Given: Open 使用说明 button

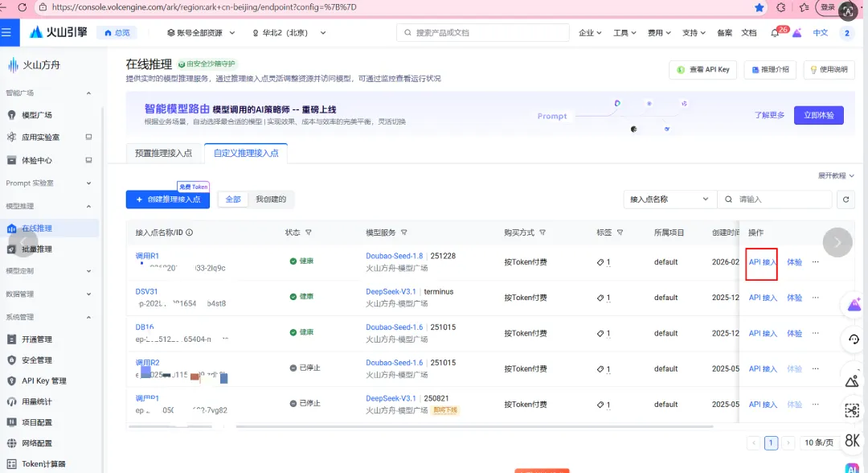Looking at the screenshot, I should (829, 70).
